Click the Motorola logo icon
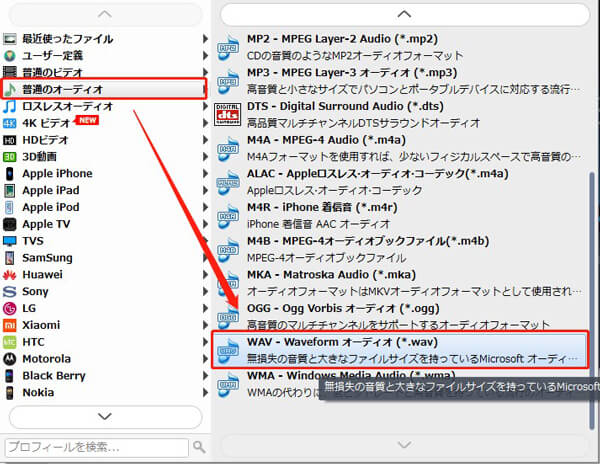This screenshot has height=464, width=600. pyautogui.click(x=10, y=359)
